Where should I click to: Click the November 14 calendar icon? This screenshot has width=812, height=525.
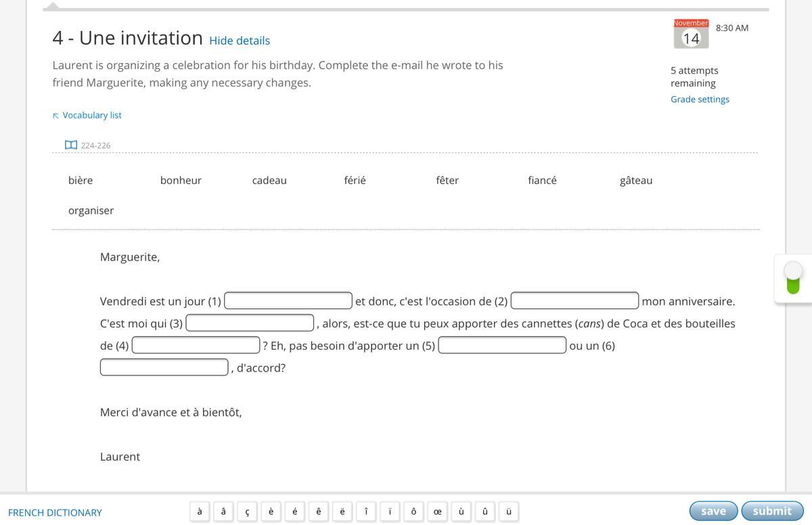(x=691, y=34)
